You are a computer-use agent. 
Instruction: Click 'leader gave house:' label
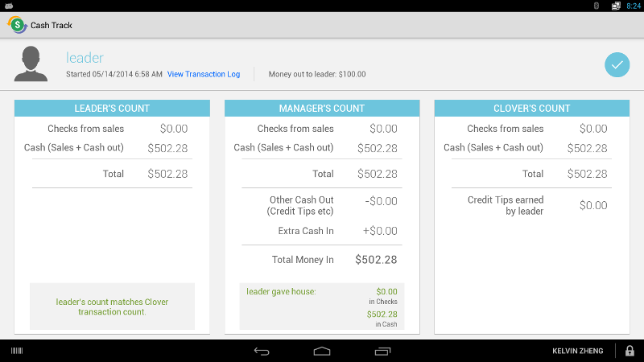(x=281, y=292)
